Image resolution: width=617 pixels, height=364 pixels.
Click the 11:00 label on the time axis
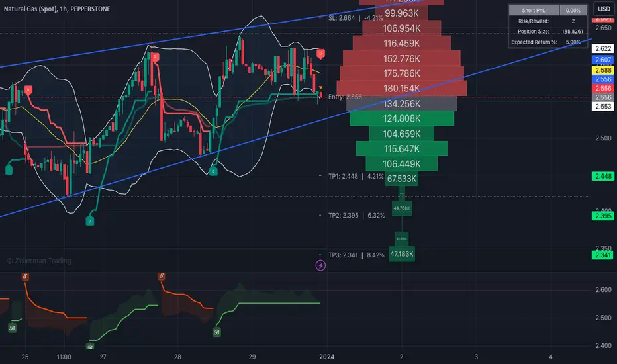[x=64, y=357]
